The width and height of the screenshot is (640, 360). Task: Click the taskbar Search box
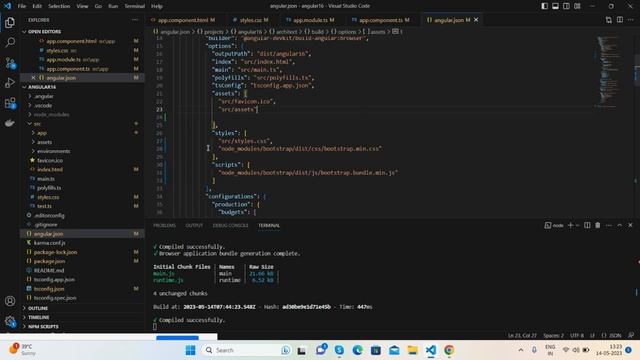(x=247, y=350)
